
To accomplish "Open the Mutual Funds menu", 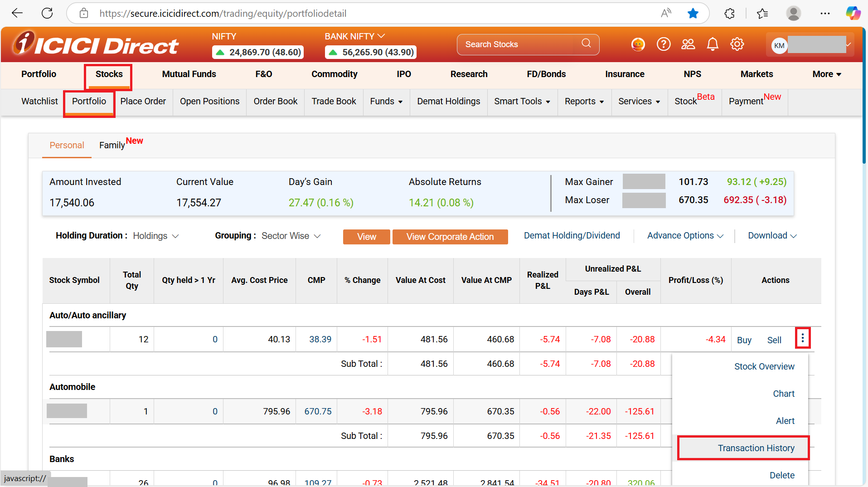I will tap(189, 74).
